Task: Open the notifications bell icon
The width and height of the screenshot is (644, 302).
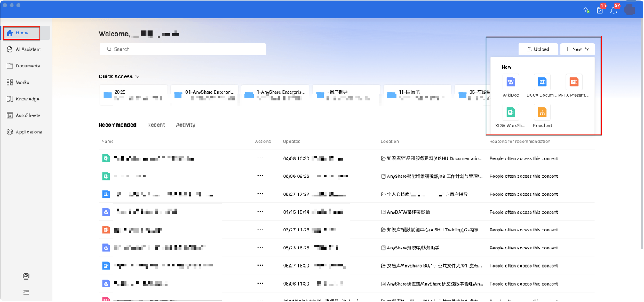Action: coord(614,10)
